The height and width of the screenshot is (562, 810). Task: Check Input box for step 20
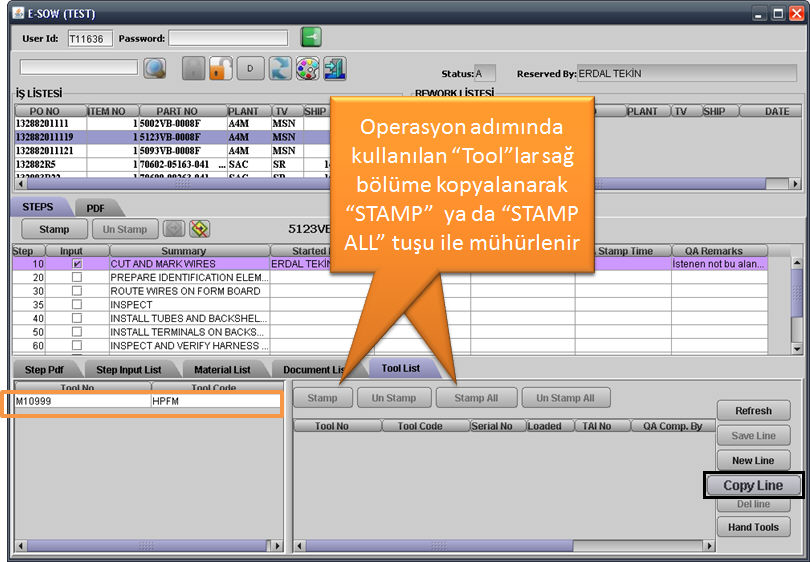[77, 277]
